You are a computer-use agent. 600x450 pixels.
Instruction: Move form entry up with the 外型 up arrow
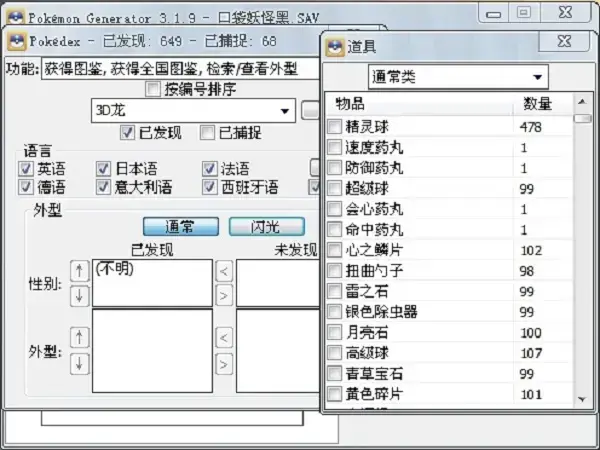click(x=80, y=338)
